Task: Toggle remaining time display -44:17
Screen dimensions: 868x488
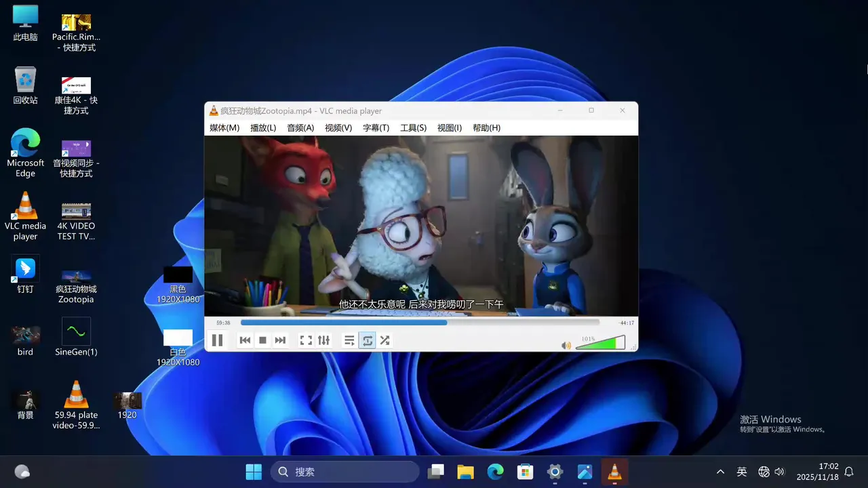Action: [626, 323]
